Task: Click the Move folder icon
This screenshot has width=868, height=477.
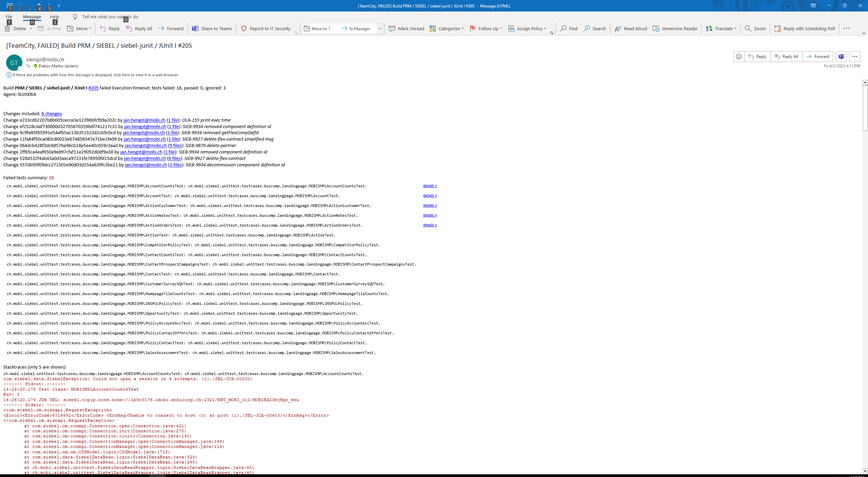Action: pos(70,28)
